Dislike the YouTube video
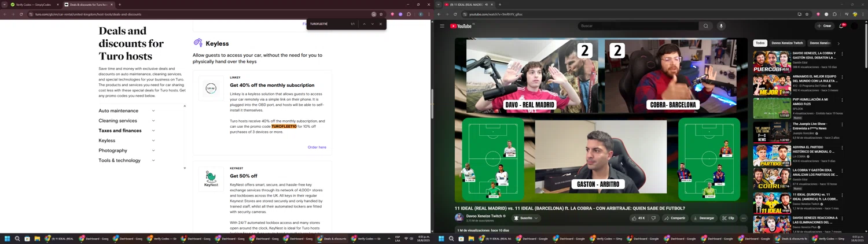The height and width of the screenshot is (244, 868). point(654,218)
